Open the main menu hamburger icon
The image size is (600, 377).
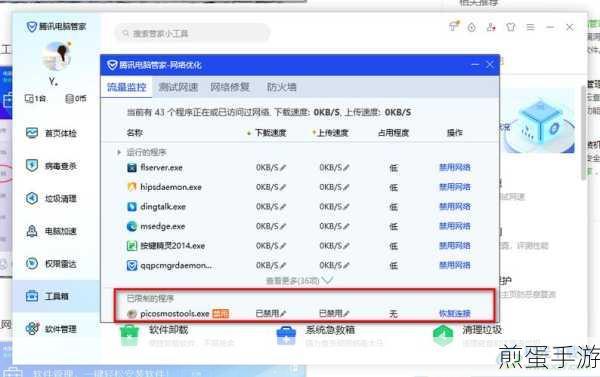[530, 27]
